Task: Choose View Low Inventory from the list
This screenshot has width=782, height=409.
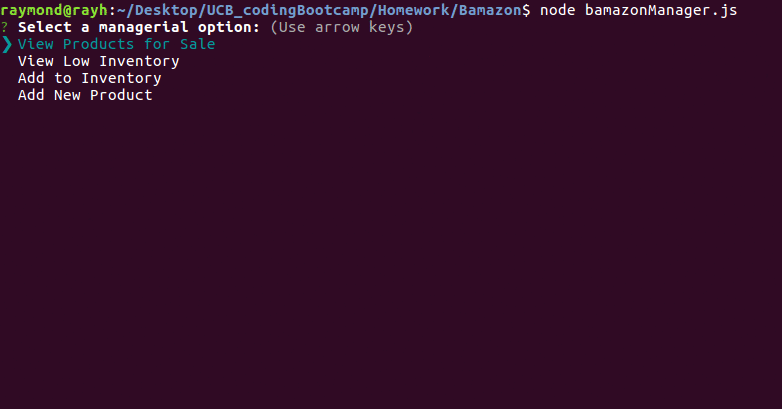Action: coord(98,61)
